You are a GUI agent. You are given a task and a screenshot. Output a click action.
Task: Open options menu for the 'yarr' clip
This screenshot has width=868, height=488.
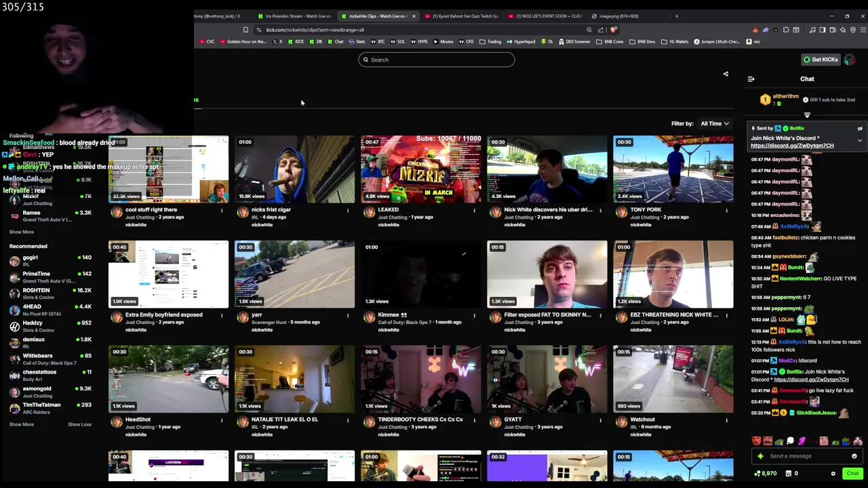point(348,315)
